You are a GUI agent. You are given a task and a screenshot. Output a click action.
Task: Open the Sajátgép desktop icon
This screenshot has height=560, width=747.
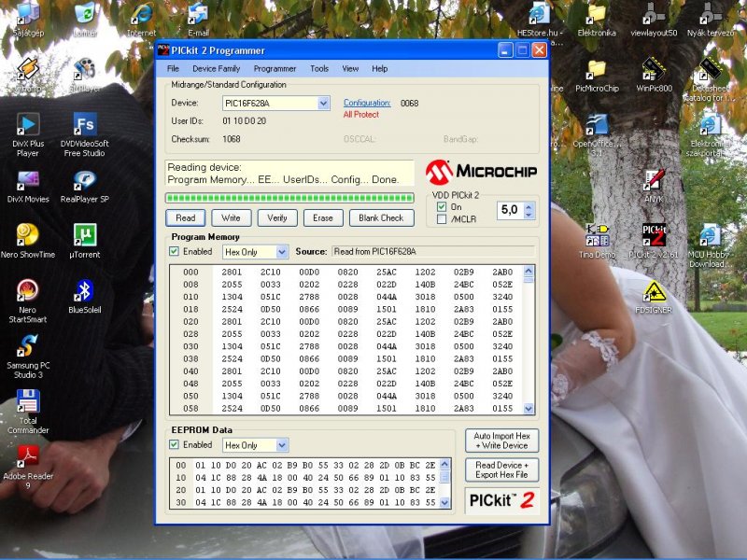coord(28,19)
